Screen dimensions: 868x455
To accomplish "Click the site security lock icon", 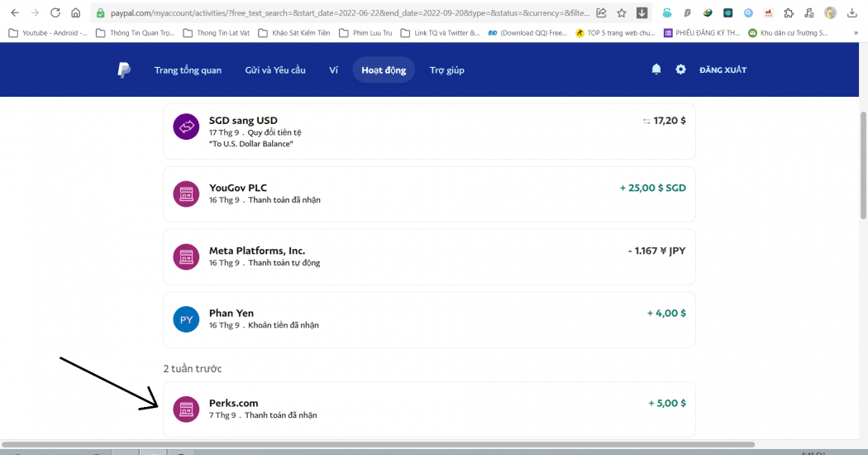I will (x=100, y=12).
